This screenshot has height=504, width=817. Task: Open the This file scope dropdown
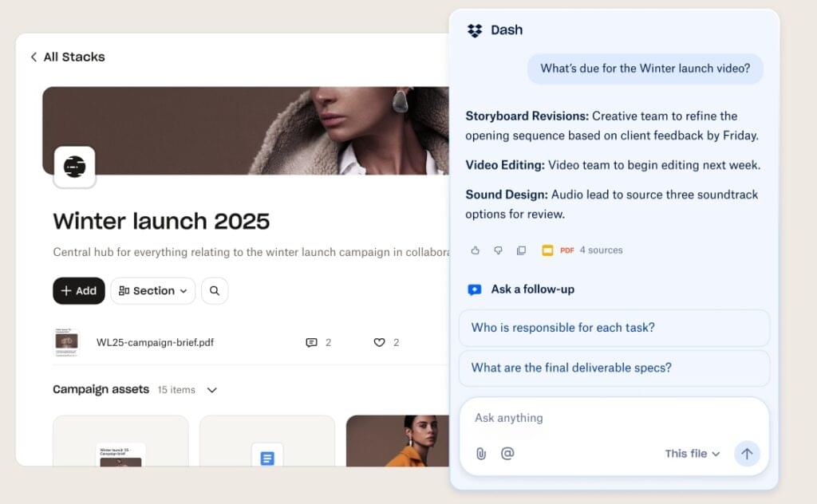coord(693,454)
